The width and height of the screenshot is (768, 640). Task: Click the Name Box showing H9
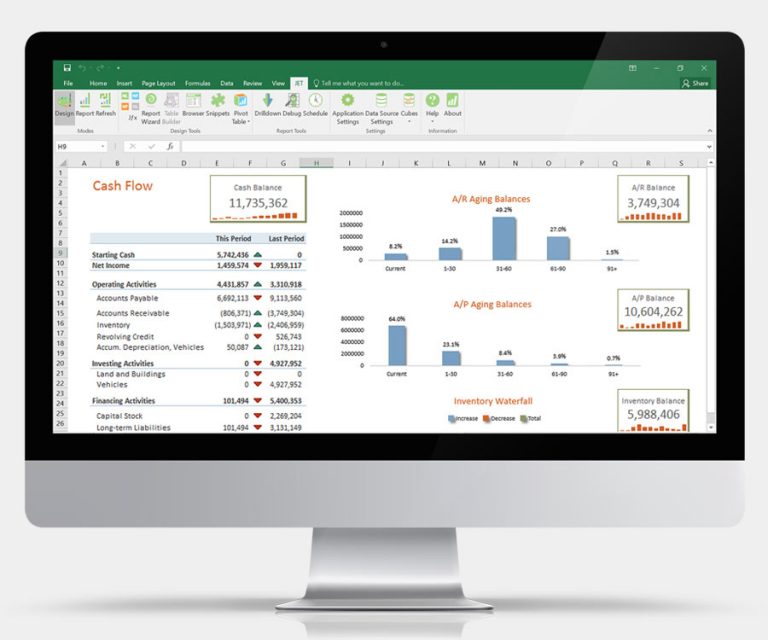(x=80, y=146)
